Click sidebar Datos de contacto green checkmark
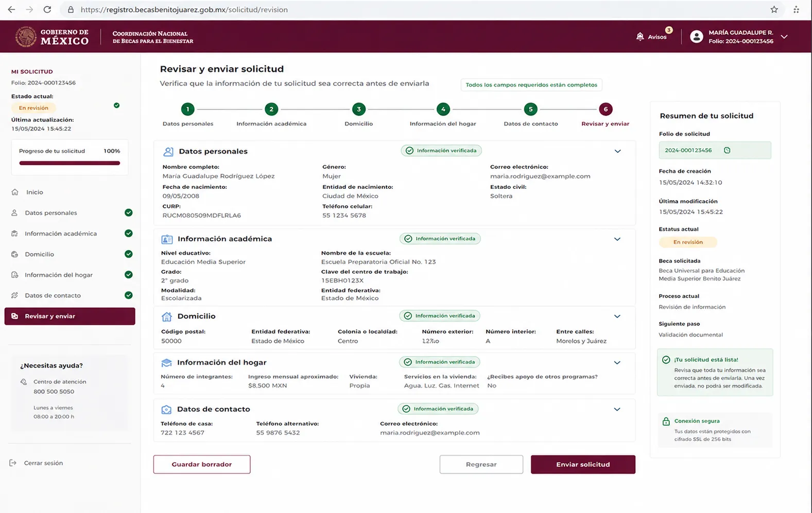 [129, 295]
